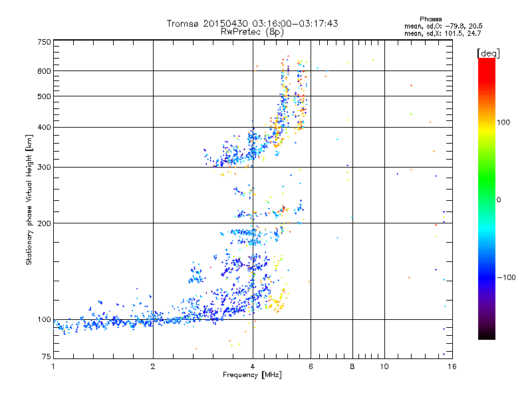Click the 'Frequency [MHz]' axis title
532x399 pixels.
click(252, 375)
